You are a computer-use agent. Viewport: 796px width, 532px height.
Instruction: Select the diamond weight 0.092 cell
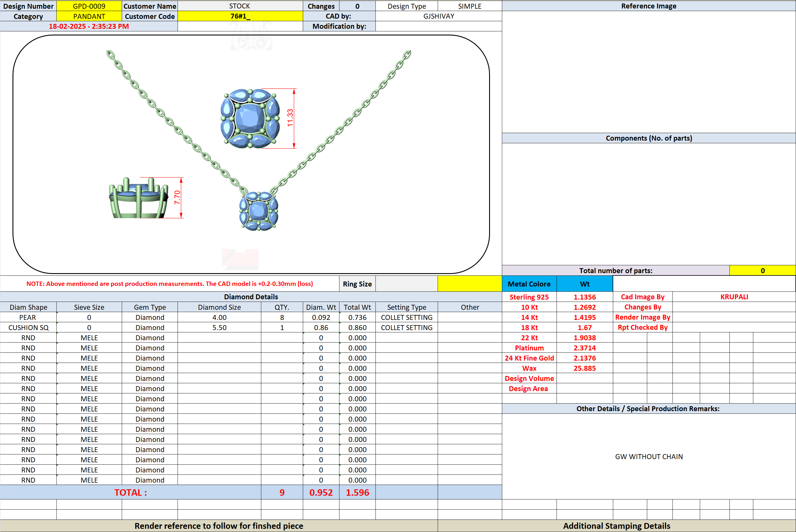pyautogui.click(x=321, y=317)
